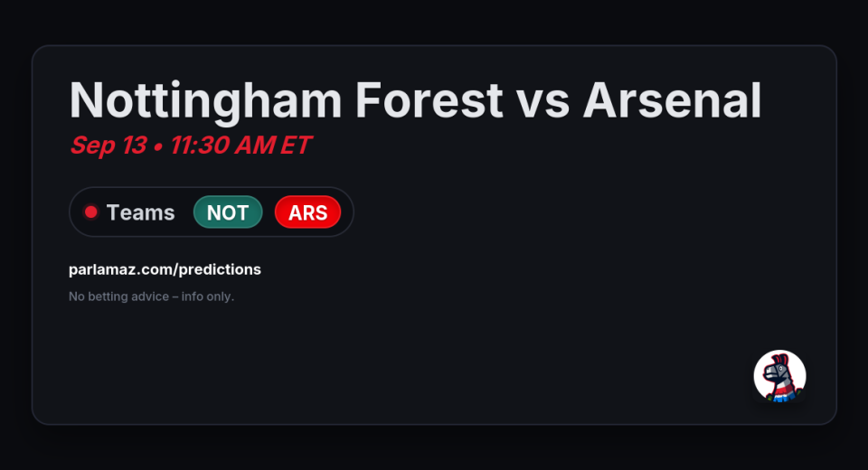Click the empty pill area right of ARS
This screenshot has height=470, width=868.
[x=347, y=212]
